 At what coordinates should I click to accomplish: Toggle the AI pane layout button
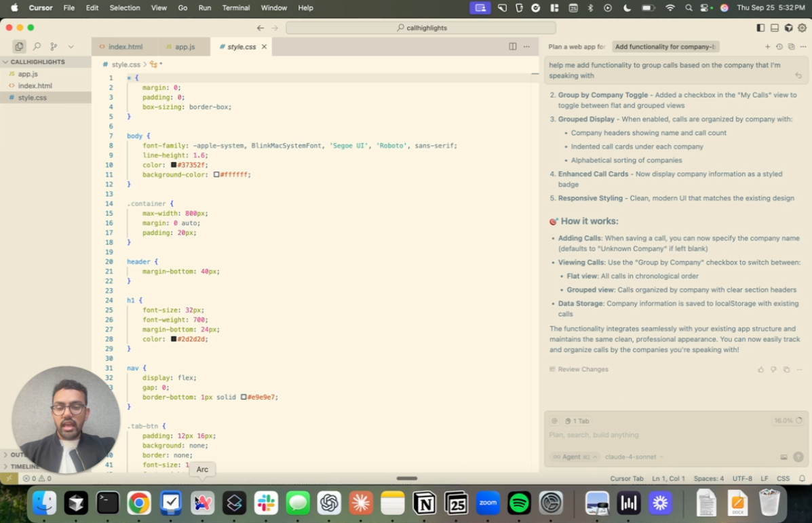(788, 28)
